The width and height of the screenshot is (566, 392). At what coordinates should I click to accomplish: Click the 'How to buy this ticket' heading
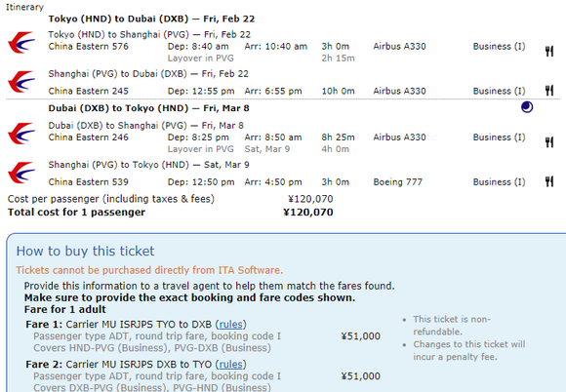pyautogui.click(x=85, y=251)
